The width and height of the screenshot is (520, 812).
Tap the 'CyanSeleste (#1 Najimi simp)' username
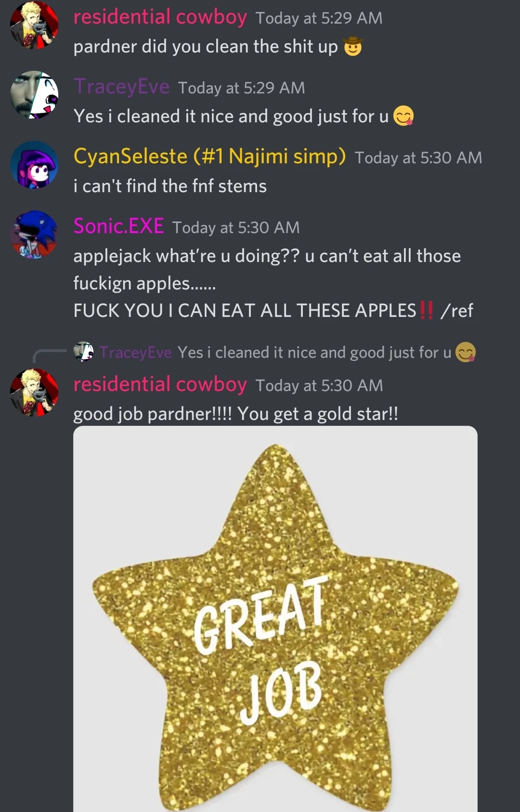tap(209, 157)
